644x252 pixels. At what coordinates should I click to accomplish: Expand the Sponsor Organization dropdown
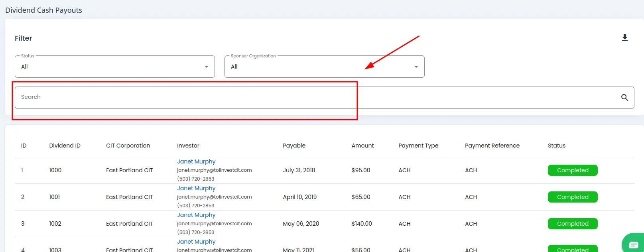click(324, 67)
